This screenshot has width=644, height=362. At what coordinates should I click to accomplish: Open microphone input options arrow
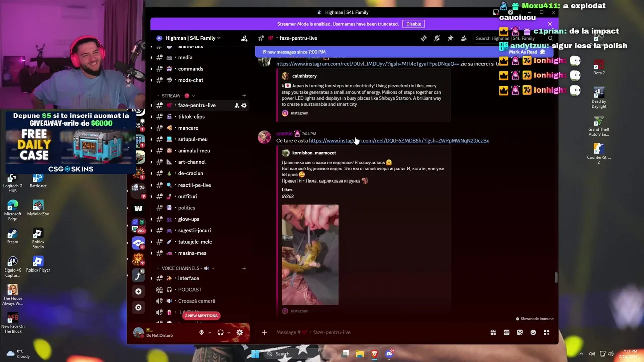click(x=209, y=332)
